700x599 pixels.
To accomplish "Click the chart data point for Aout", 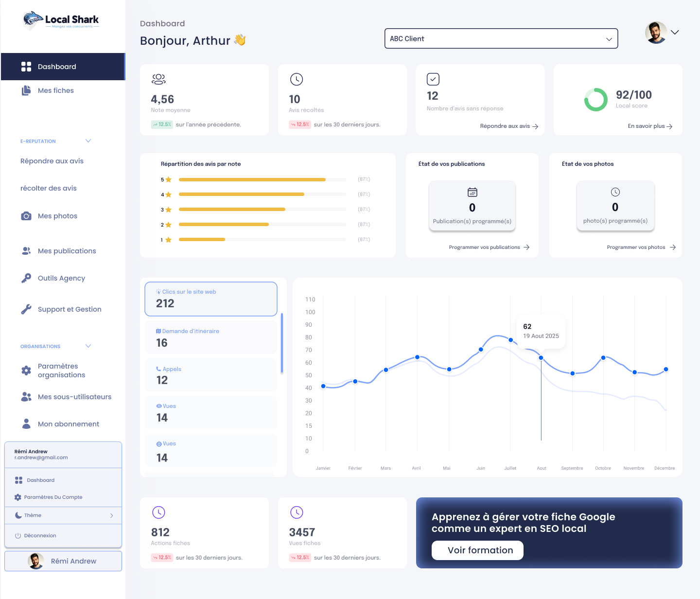I will pos(541,358).
